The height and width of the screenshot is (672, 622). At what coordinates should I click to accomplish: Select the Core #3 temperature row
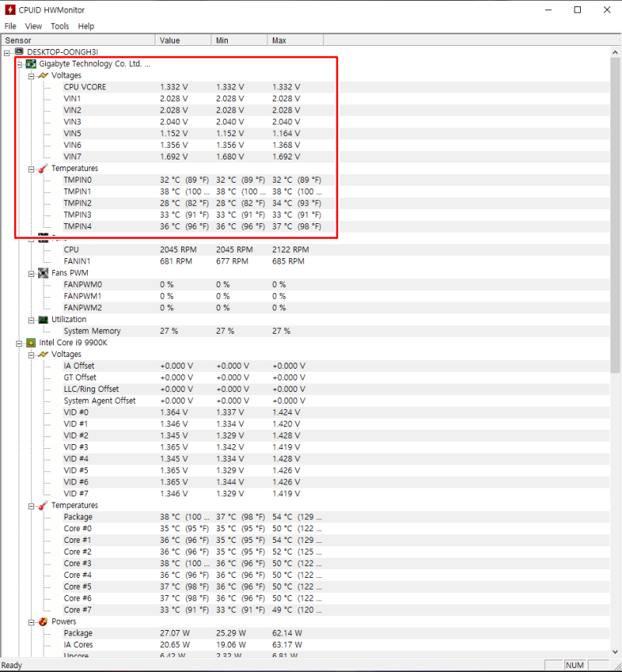[x=335, y=564]
